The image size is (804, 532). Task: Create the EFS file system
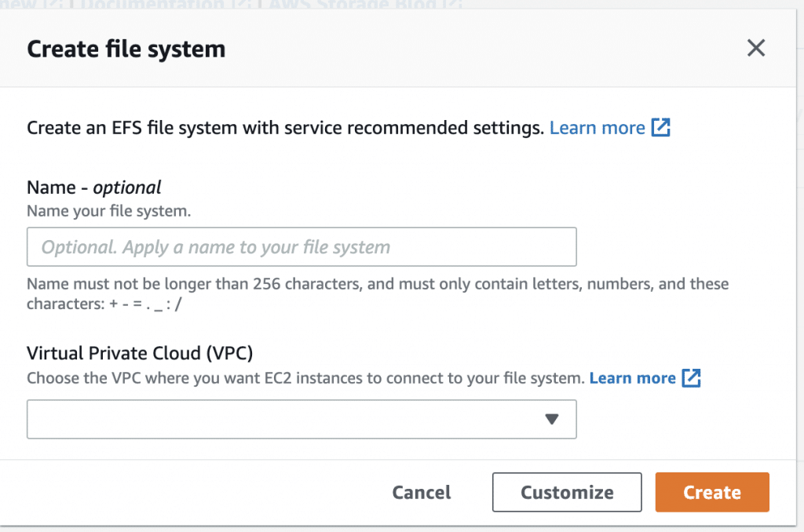tap(711, 492)
